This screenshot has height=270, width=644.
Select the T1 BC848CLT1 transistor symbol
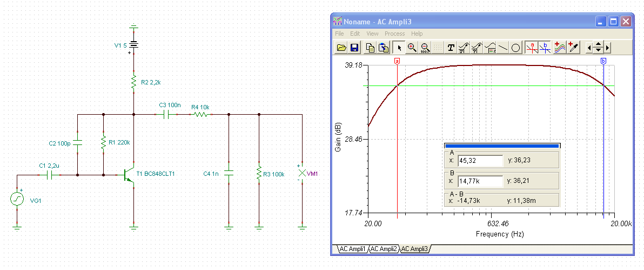tap(129, 175)
